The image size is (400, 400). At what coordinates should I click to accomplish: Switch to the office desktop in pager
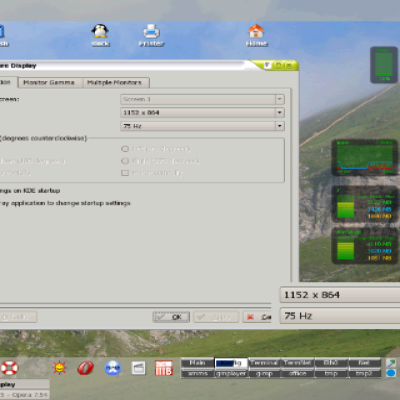pyautogui.click(x=297, y=373)
